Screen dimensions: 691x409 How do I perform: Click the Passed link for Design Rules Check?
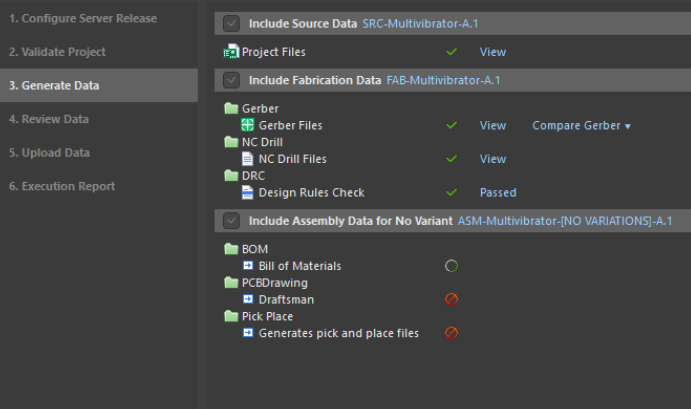pyautogui.click(x=497, y=193)
